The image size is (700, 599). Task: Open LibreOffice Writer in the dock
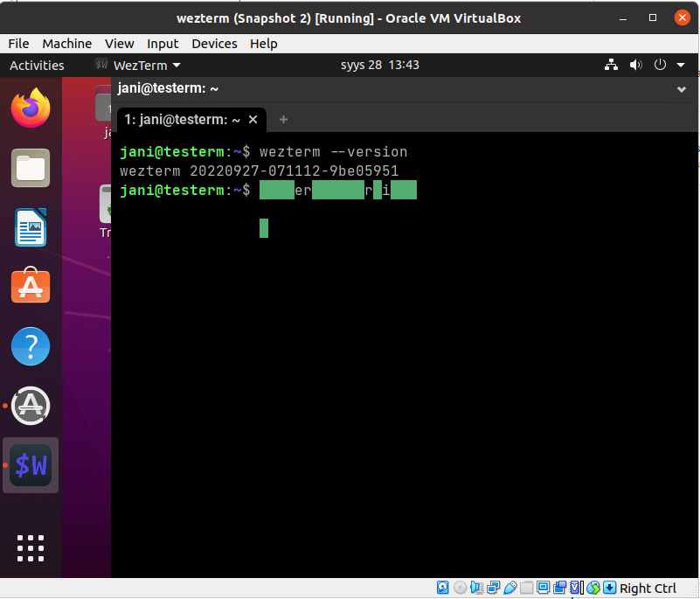[x=31, y=228]
